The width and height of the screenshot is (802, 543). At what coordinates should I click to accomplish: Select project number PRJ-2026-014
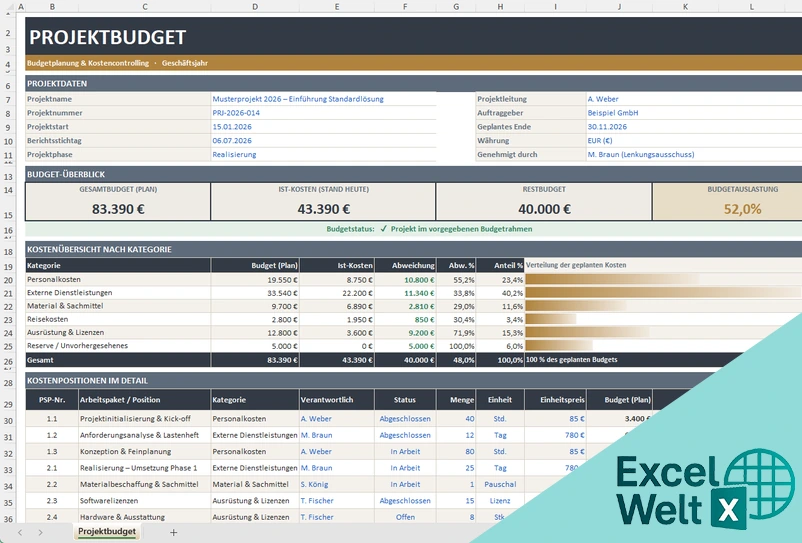(323, 113)
